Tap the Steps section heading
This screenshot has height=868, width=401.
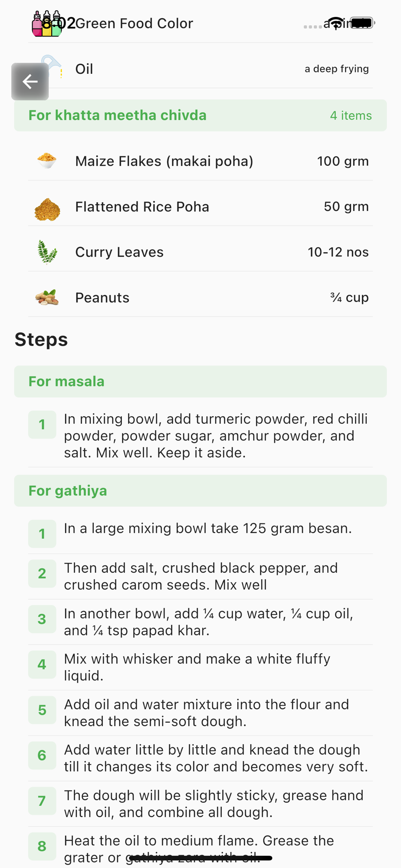point(41,339)
